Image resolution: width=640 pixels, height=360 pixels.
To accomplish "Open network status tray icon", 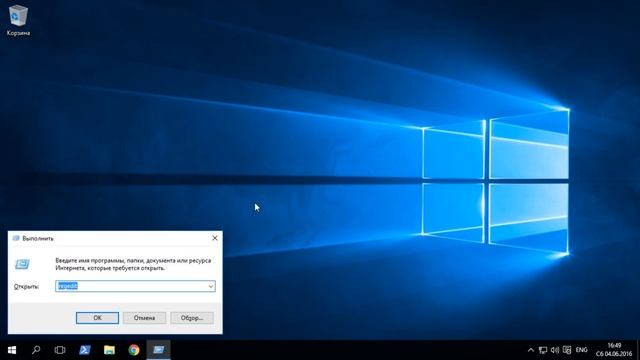I will (543, 350).
